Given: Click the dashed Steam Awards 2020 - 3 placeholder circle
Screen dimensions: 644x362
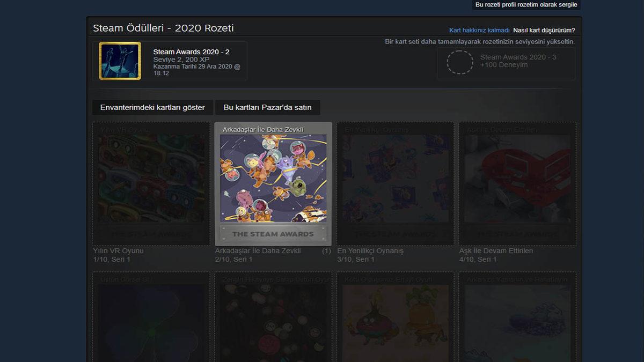Looking at the screenshot, I should click(459, 63).
